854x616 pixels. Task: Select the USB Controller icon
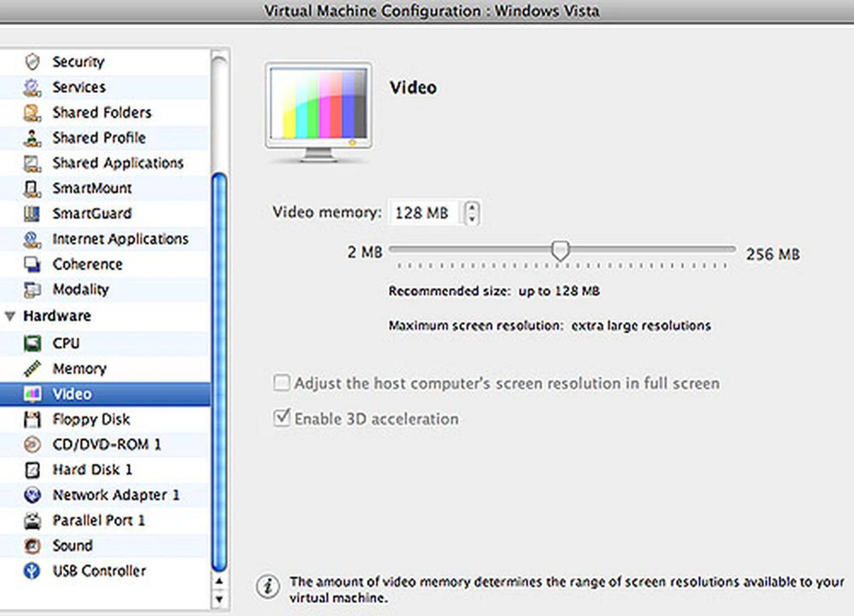32,571
